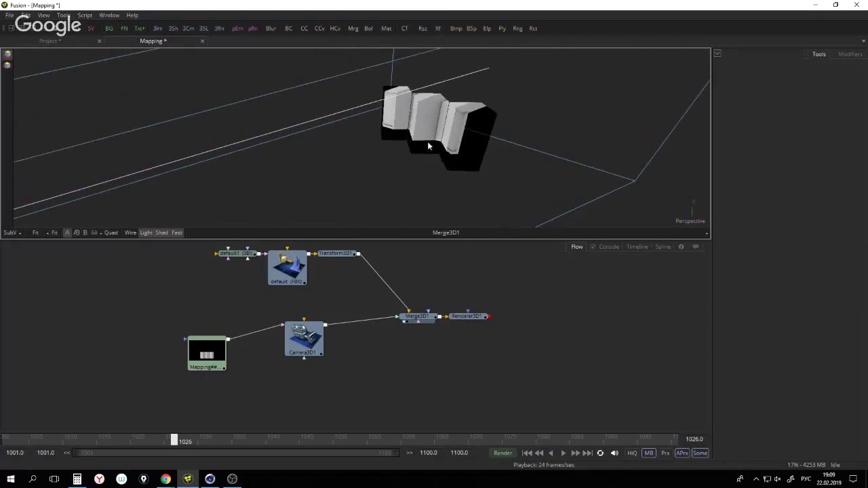The image size is (868, 488).
Task: Add Polygon mask tool (Ply)
Action: coord(502,28)
